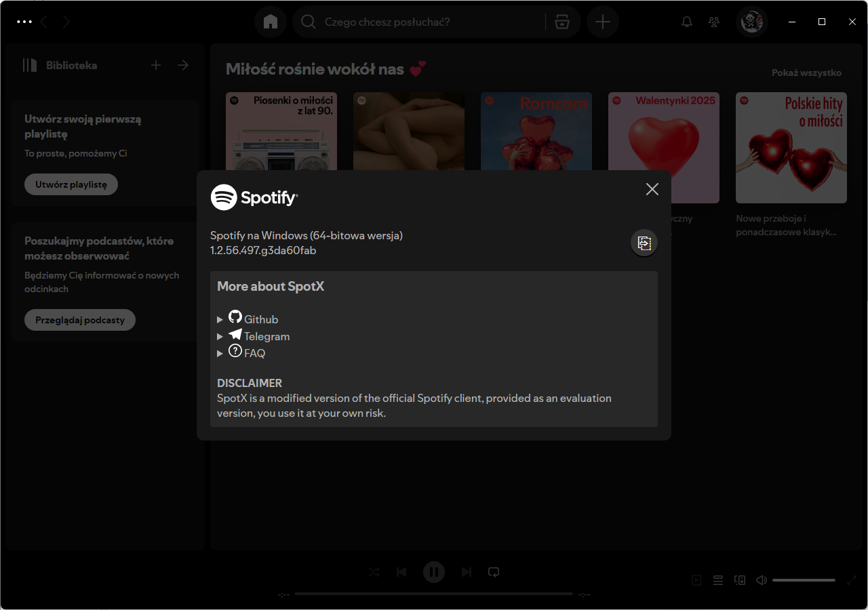The width and height of the screenshot is (868, 610).
Task: Open the connect-to-device picker
Action: (740, 580)
